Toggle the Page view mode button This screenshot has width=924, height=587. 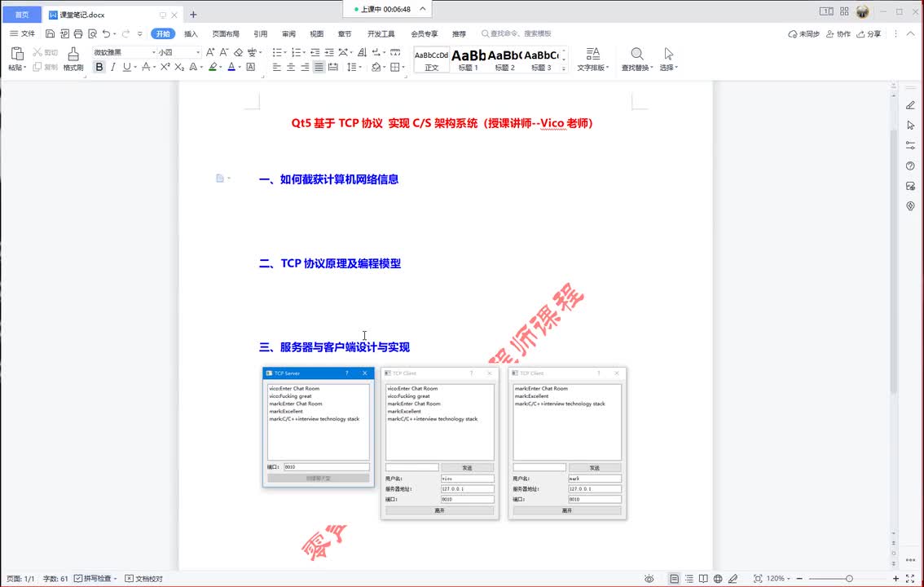[674, 579]
